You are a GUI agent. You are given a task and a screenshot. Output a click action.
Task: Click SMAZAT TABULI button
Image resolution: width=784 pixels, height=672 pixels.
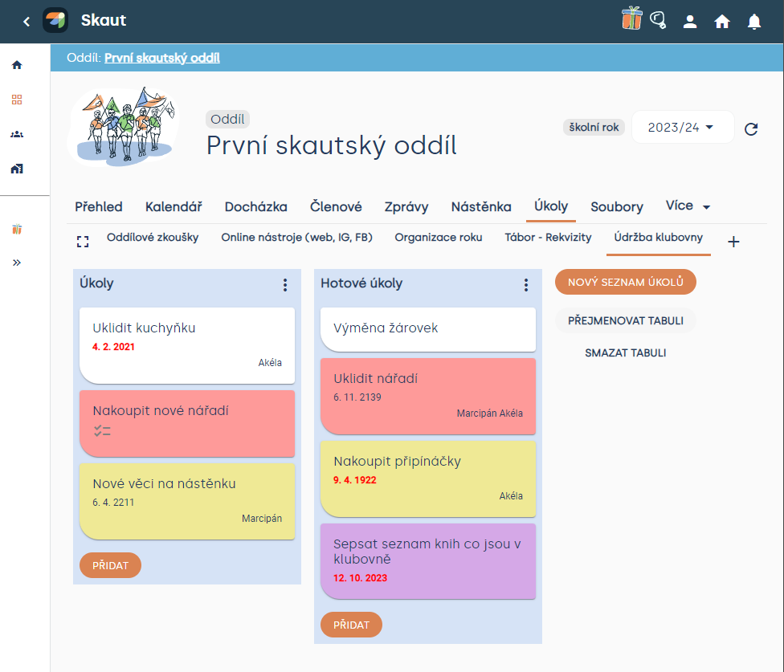pyautogui.click(x=626, y=352)
